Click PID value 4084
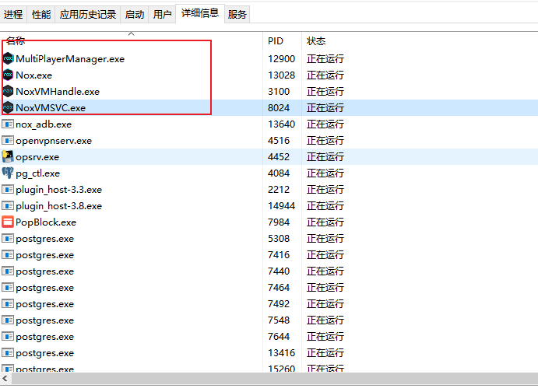Viewport: 538px width, 392px height. click(x=279, y=173)
